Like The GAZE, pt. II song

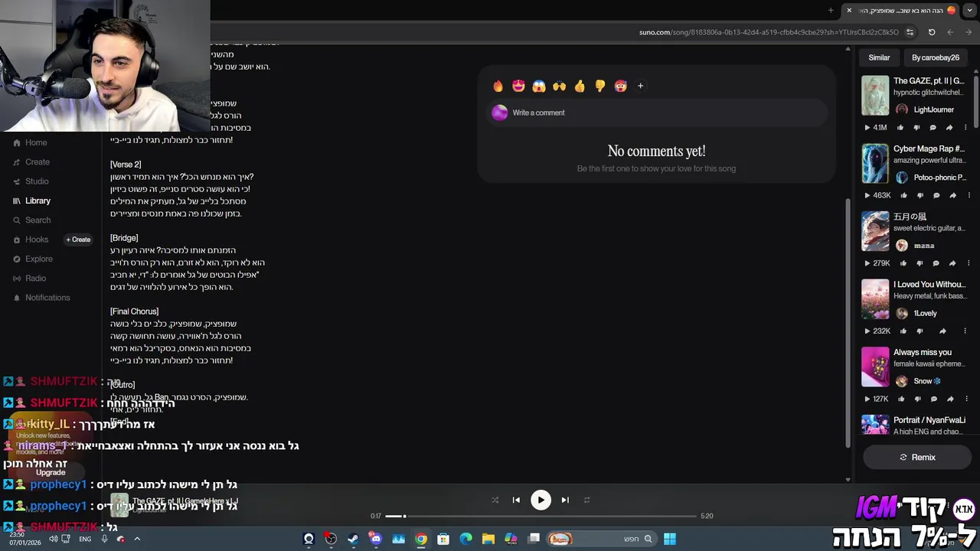pyautogui.click(x=900, y=128)
